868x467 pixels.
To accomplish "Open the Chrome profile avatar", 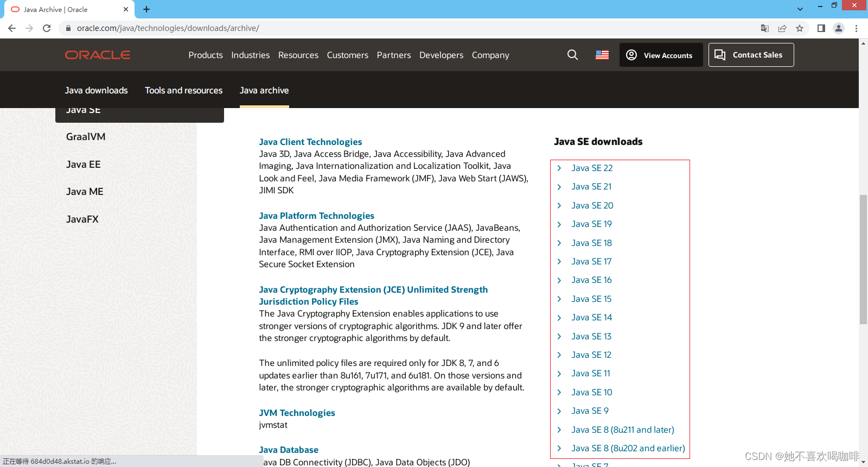I will [x=839, y=28].
